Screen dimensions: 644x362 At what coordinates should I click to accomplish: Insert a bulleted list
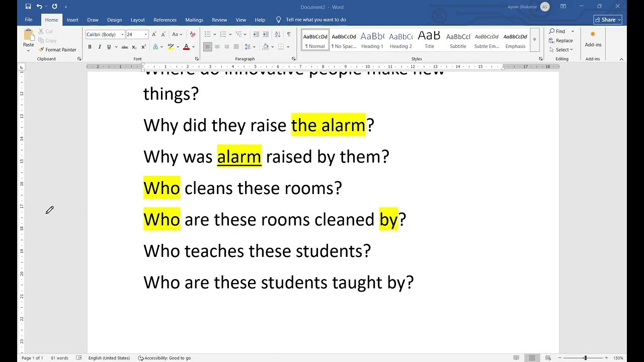207,34
